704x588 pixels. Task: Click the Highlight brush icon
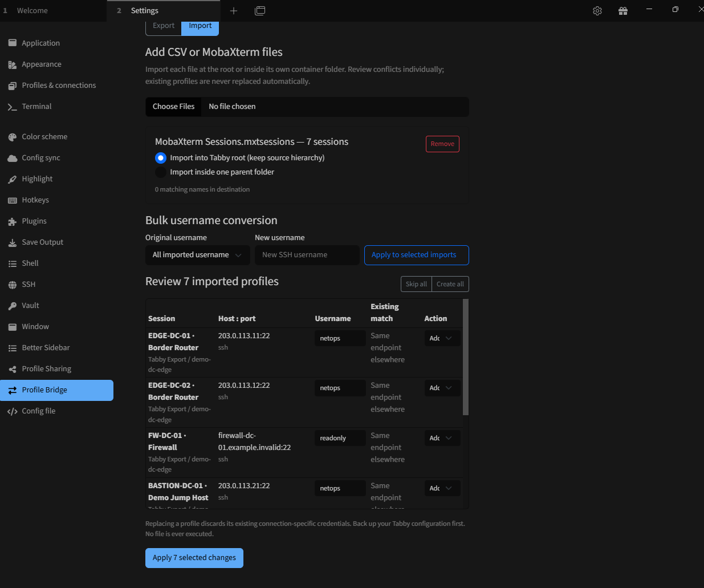[12, 179]
